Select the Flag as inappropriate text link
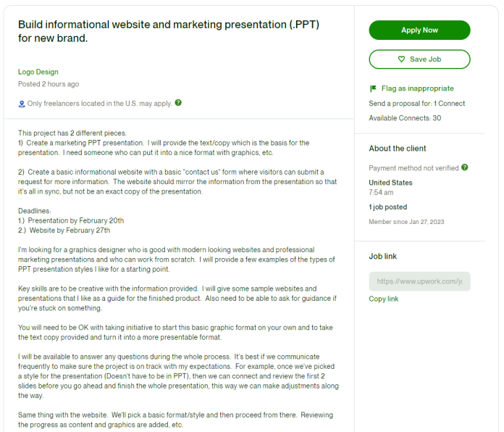 click(x=417, y=88)
